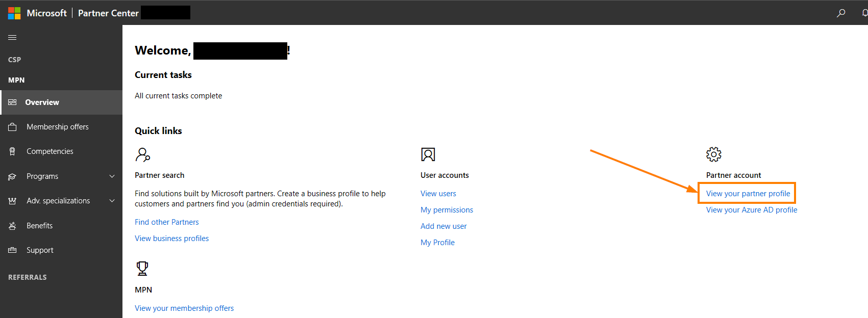The height and width of the screenshot is (318, 868).
Task: Click the Partner account heading text
Action: pyautogui.click(x=733, y=175)
